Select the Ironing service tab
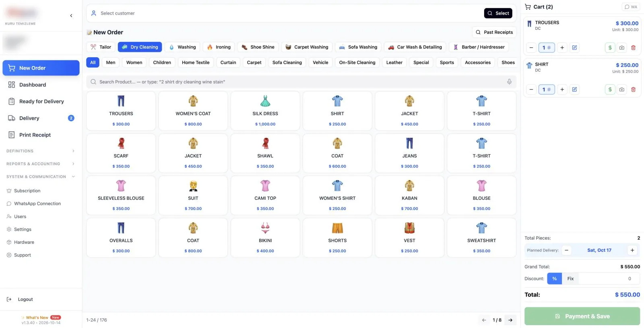 click(x=219, y=47)
